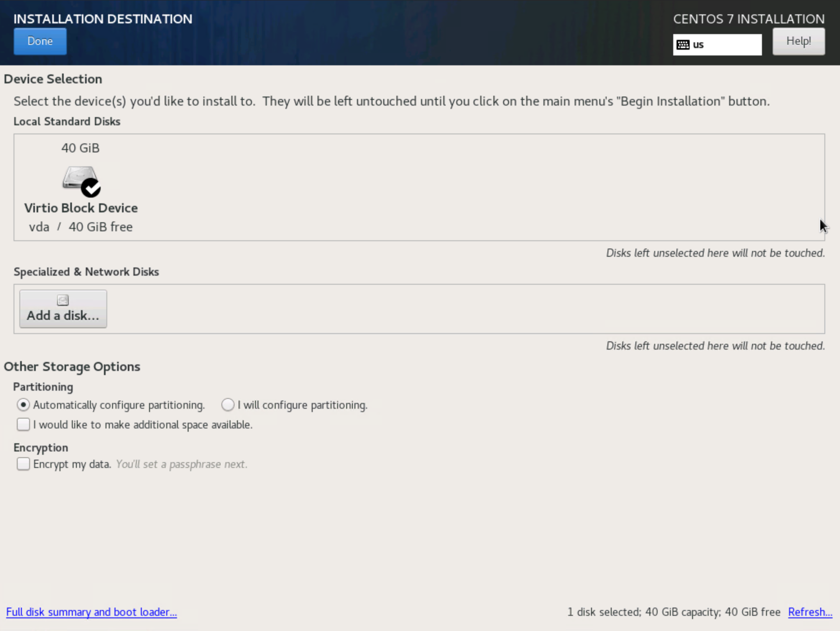The image size is (840, 631).
Task: Click the checkmark badge on the selected disk
Action: 91,188
